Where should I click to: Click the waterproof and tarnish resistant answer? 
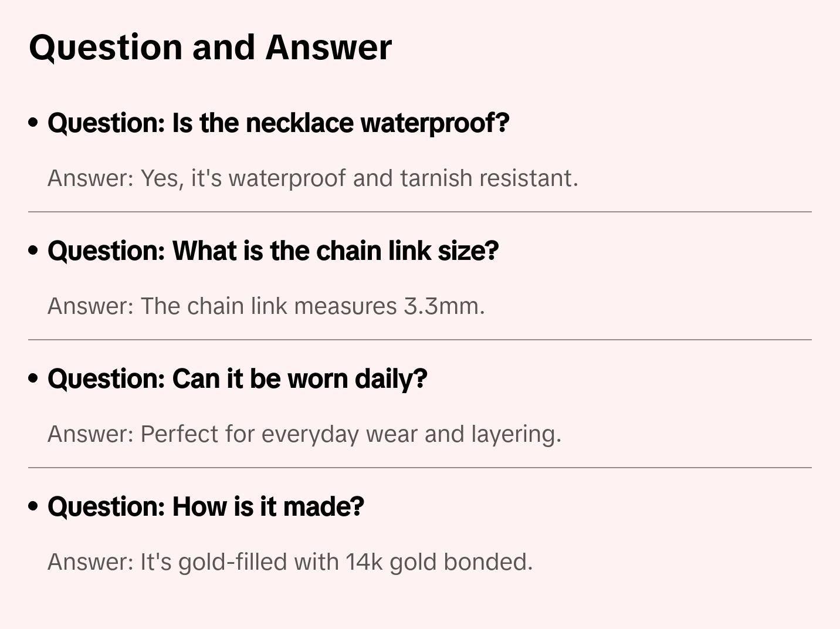click(313, 178)
